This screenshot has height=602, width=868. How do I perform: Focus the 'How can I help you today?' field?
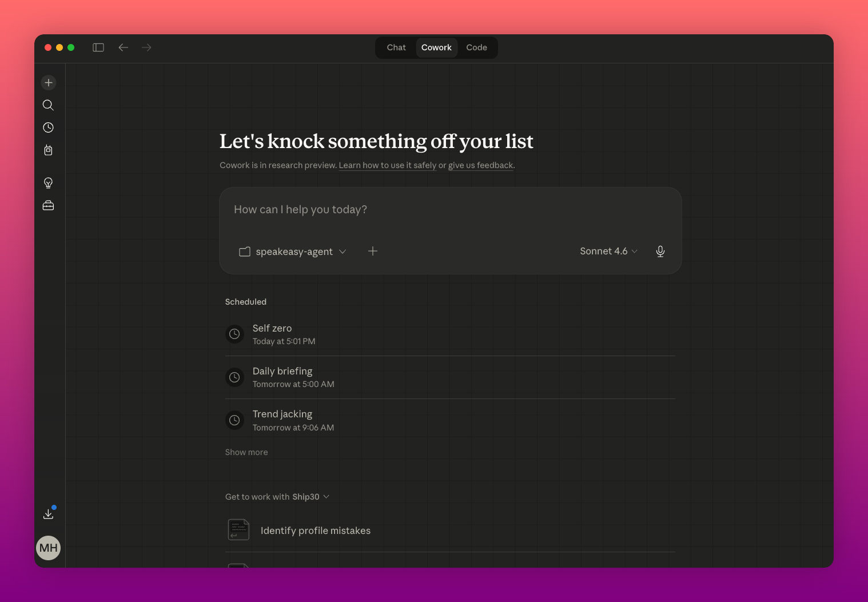coord(449,210)
